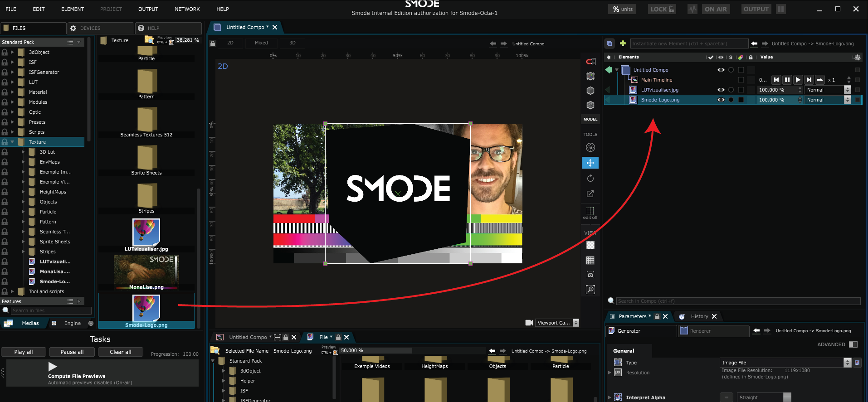Toggle the checkbox on the Smode-Logo.png row

tap(741, 100)
